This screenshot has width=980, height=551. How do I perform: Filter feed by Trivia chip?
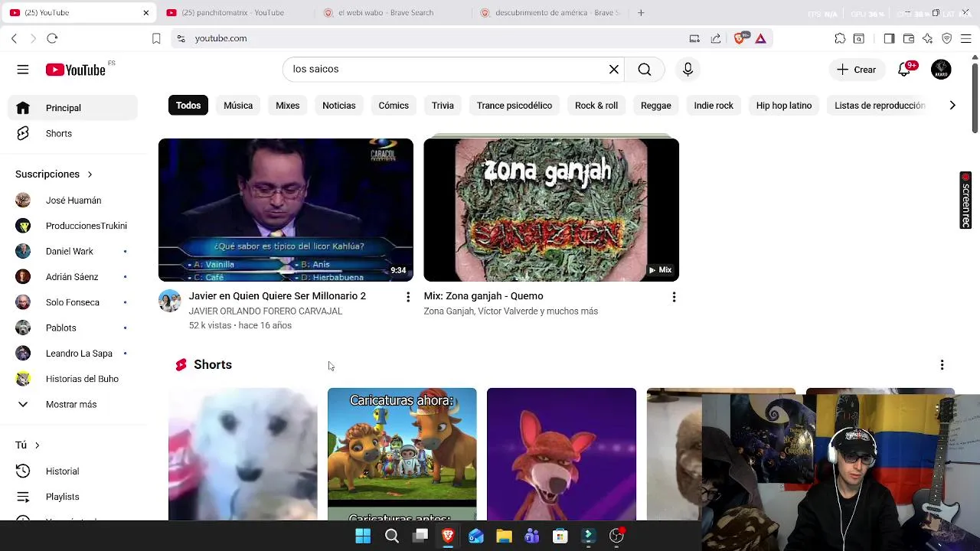point(443,106)
